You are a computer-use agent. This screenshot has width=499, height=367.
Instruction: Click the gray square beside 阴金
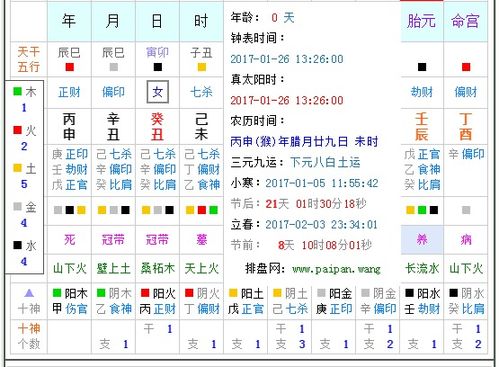coord(365,293)
